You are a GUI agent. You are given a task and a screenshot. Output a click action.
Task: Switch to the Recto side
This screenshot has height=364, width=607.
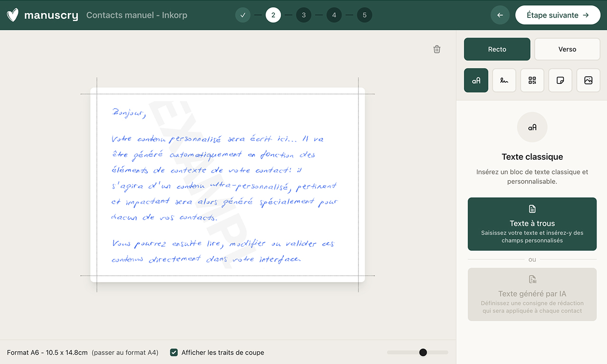tap(497, 49)
